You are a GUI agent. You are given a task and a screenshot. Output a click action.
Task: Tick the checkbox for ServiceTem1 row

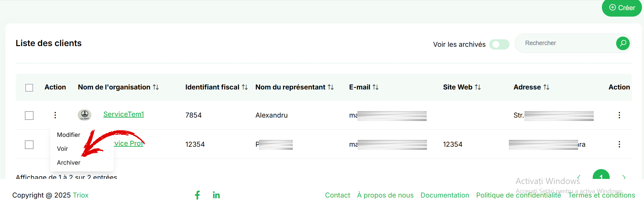pos(29,116)
